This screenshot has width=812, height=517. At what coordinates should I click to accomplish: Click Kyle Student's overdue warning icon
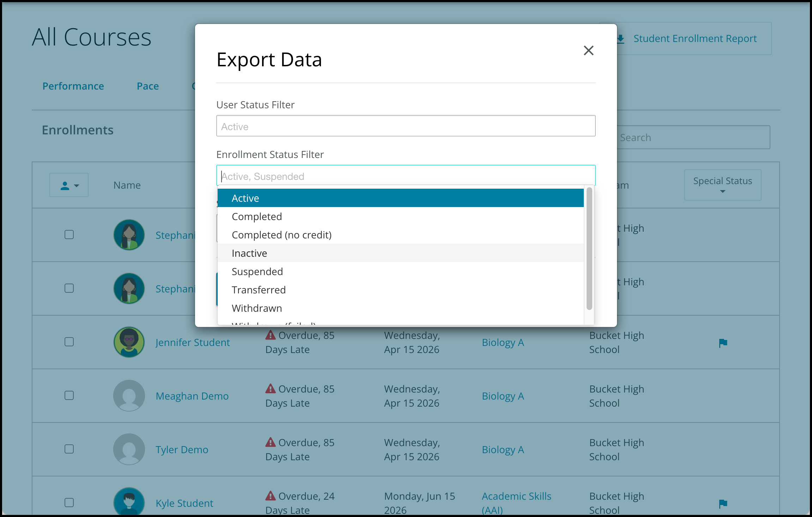(x=271, y=496)
